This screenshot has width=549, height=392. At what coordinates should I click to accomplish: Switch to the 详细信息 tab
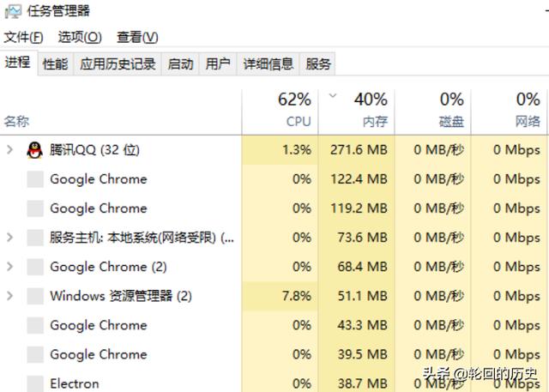pyautogui.click(x=268, y=63)
